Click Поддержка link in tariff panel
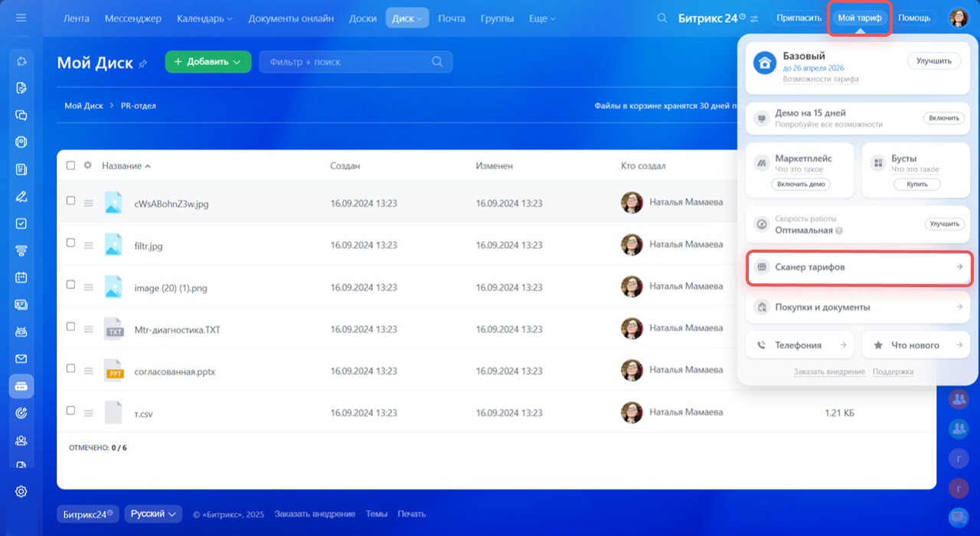This screenshot has width=980, height=536. (x=893, y=372)
